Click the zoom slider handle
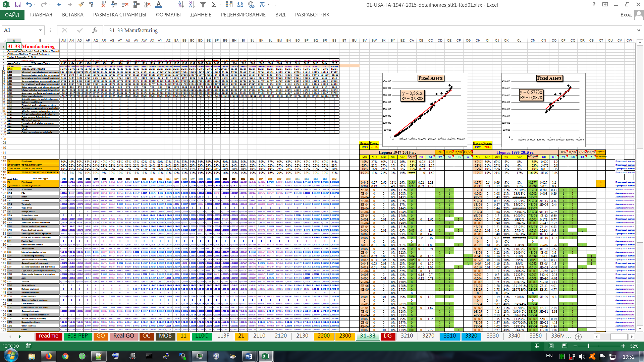 tap(588, 346)
